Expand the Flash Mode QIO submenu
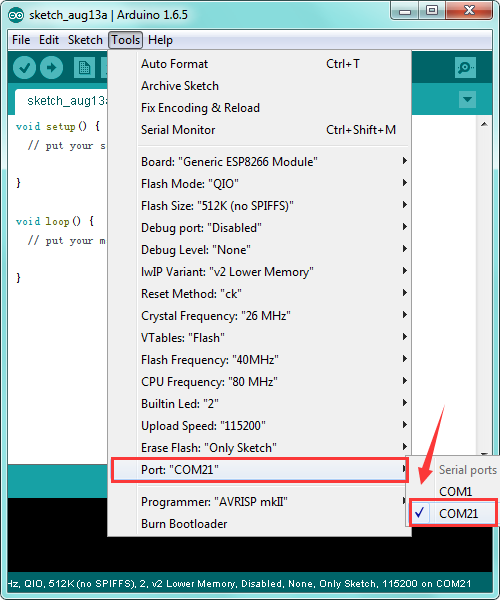This screenshot has height=600, width=500. point(259,184)
